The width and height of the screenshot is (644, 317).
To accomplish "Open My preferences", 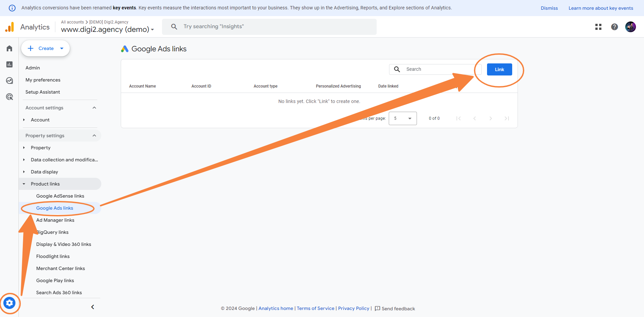I will 43,80.
